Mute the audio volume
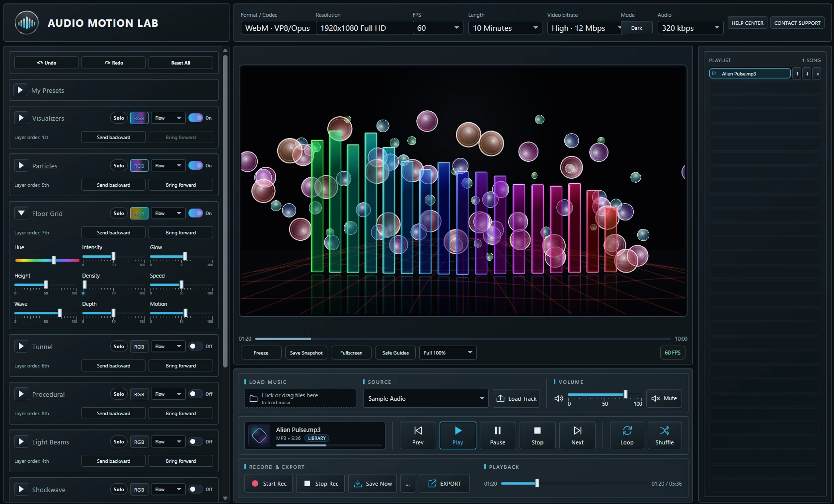Screen dimensions: 834x504 [x=664, y=398]
